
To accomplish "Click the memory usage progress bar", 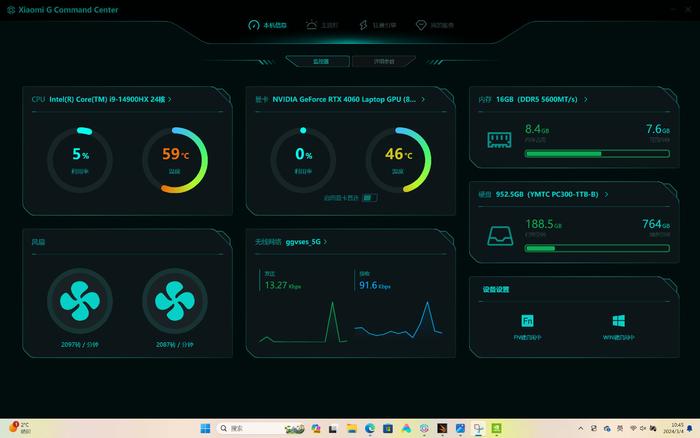I will (x=597, y=154).
